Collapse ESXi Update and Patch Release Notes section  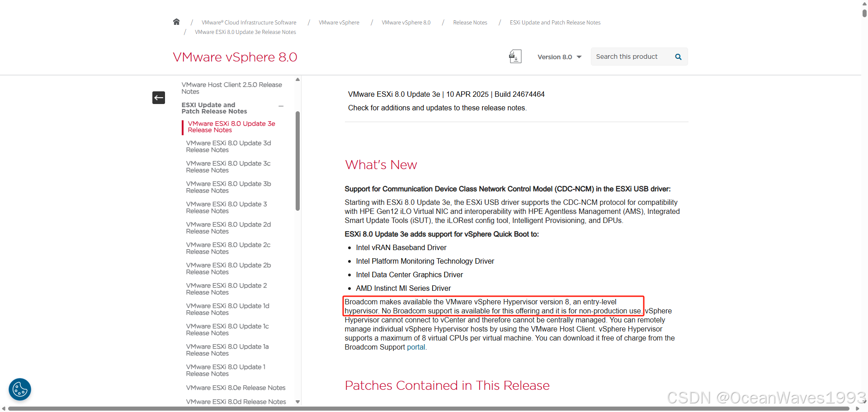(281, 106)
